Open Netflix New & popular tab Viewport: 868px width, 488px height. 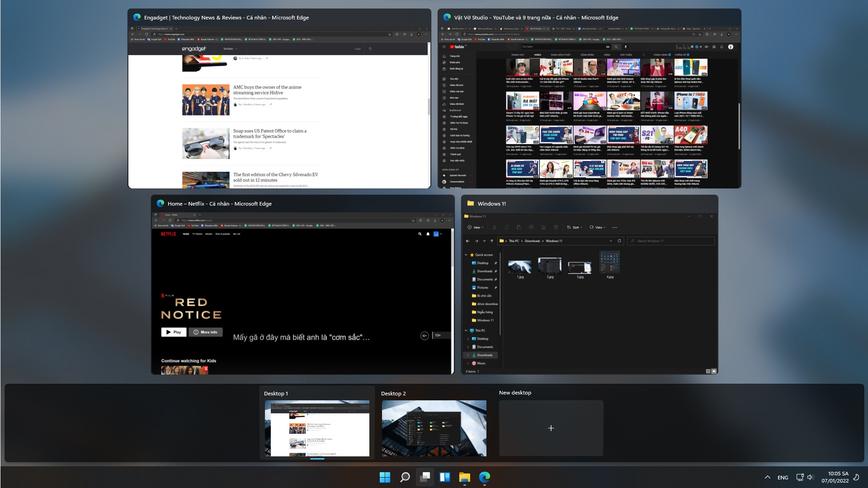[222, 234]
